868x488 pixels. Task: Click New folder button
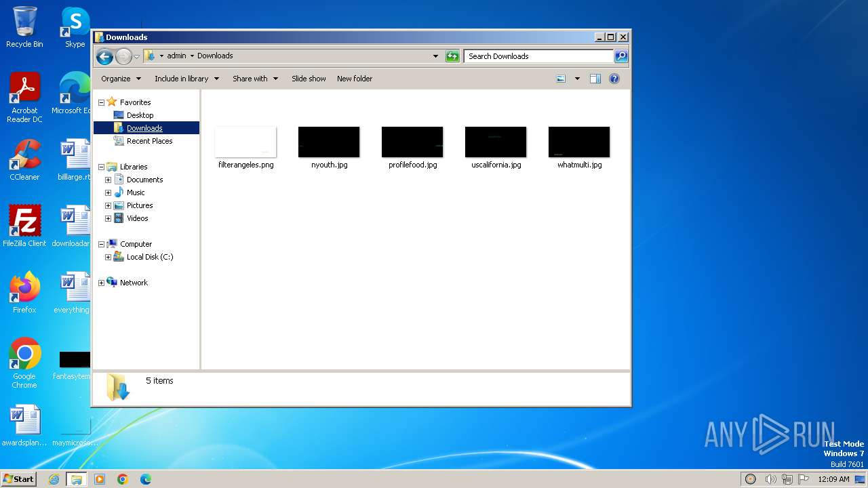355,79
